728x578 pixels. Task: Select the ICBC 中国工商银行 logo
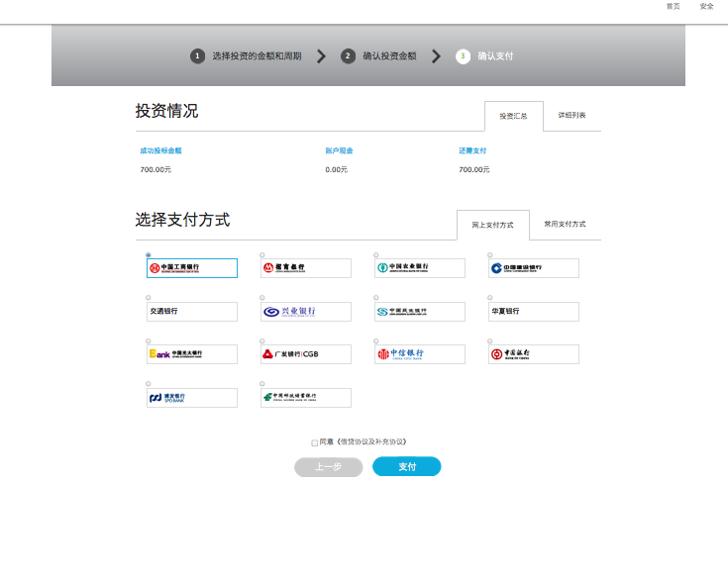[x=191, y=268]
